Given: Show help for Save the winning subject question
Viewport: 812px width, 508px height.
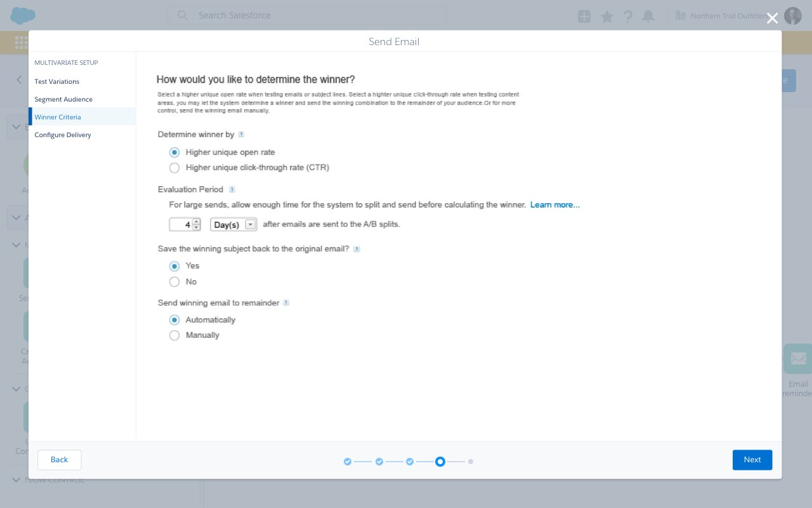Looking at the screenshot, I should coord(357,249).
